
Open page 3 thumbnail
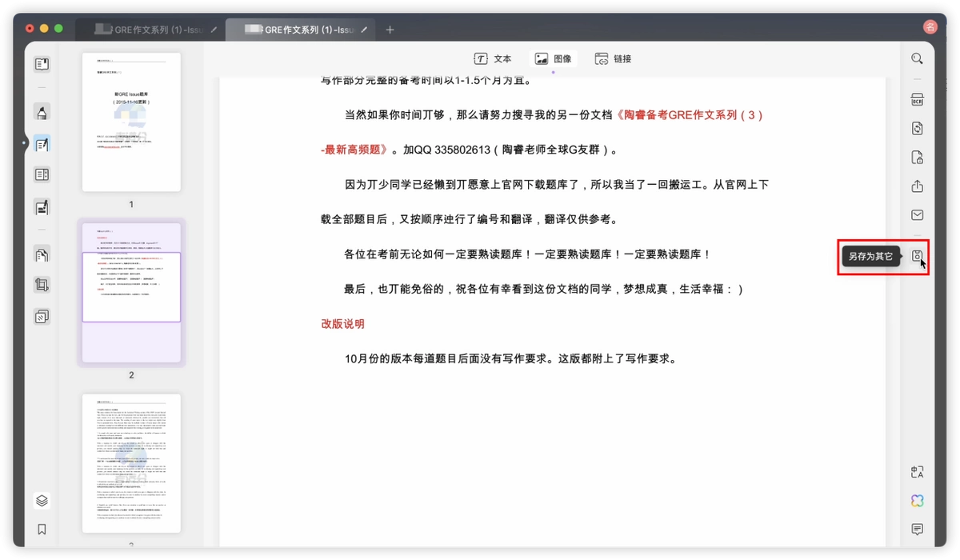(x=131, y=463)
